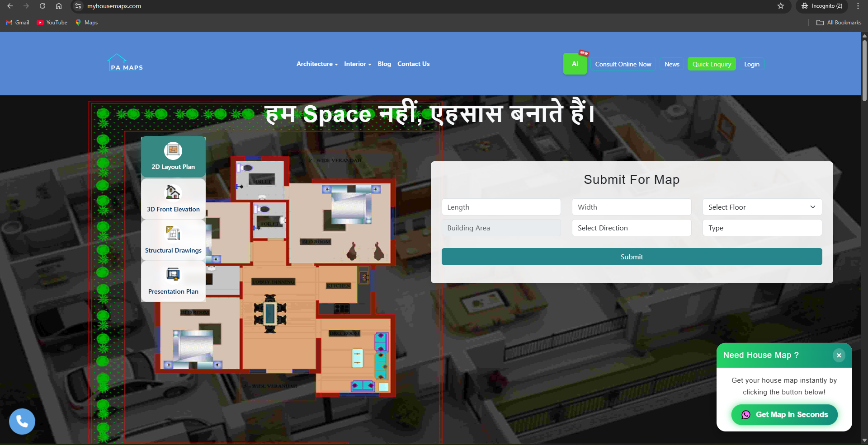868x445 pixels.
Task: Click Get Map In Seconds button
Action: (x=784, y=415)
